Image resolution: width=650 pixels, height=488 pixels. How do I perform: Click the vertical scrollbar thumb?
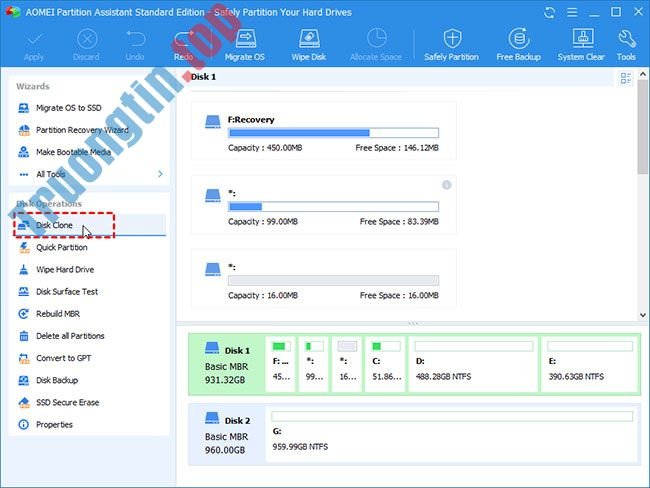click(x=643, y=128)
